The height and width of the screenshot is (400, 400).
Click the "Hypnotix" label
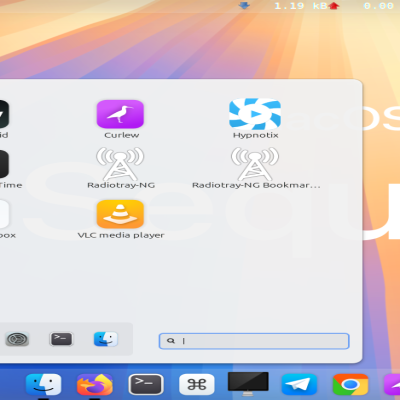(x=256, y=135)
